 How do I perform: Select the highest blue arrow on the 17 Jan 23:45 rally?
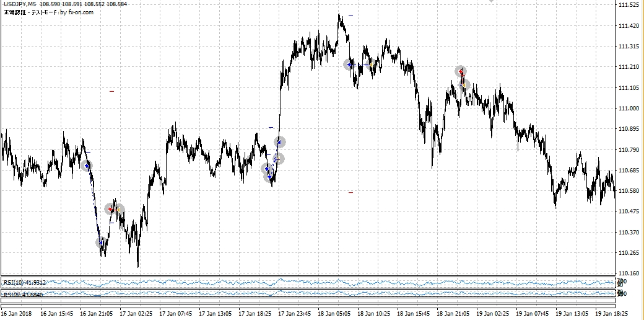coord(280,142)
